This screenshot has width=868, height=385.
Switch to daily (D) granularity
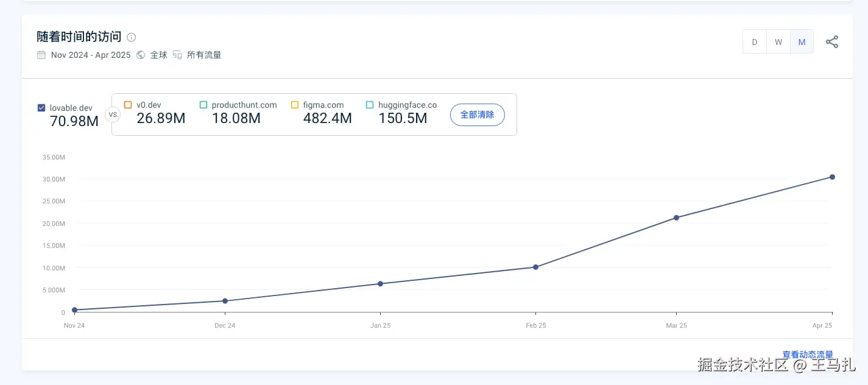(x=755, y=42)
